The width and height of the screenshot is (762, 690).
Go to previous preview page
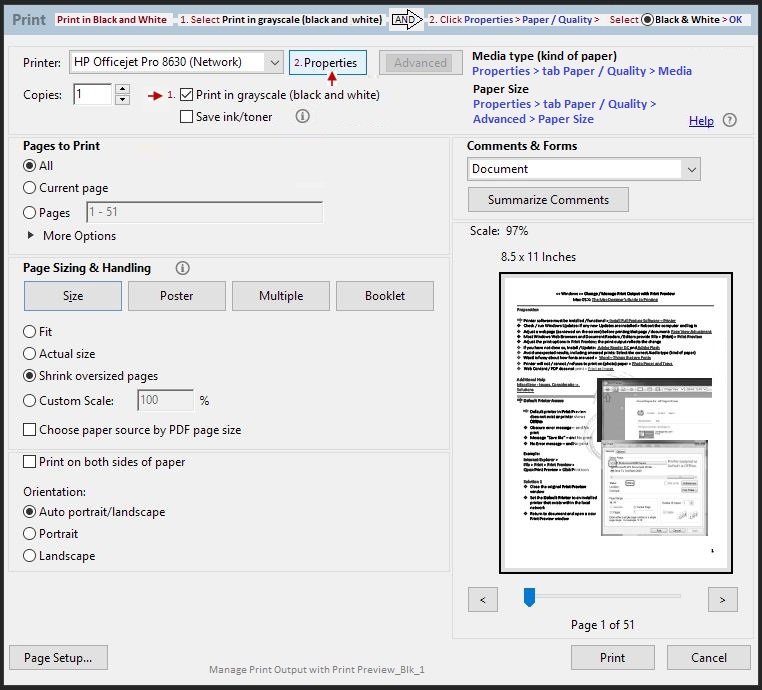(x=483, y=600)
